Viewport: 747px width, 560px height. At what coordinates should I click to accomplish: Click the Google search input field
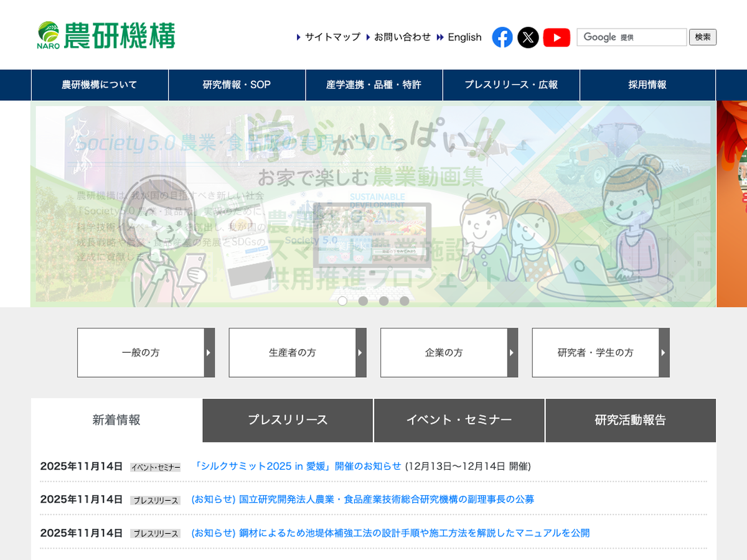point(631,37)
